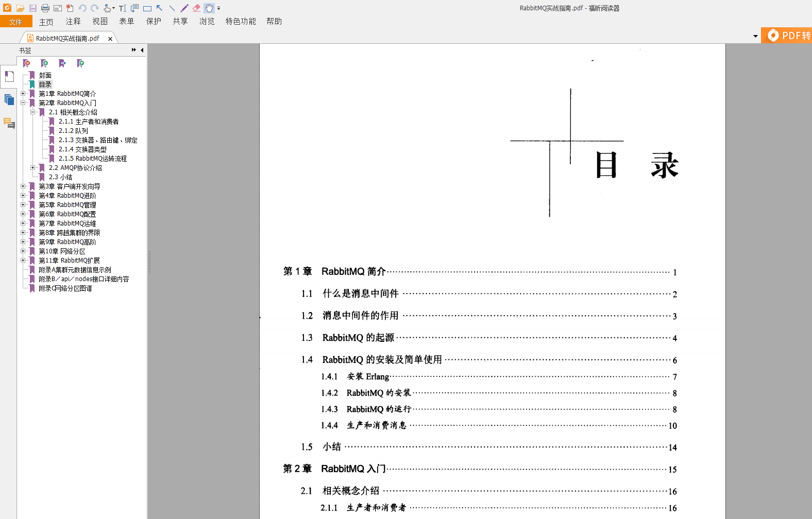Go to the 目录 bookmark
This screenshot has width=812, height=519.
[x=45, y=84]
